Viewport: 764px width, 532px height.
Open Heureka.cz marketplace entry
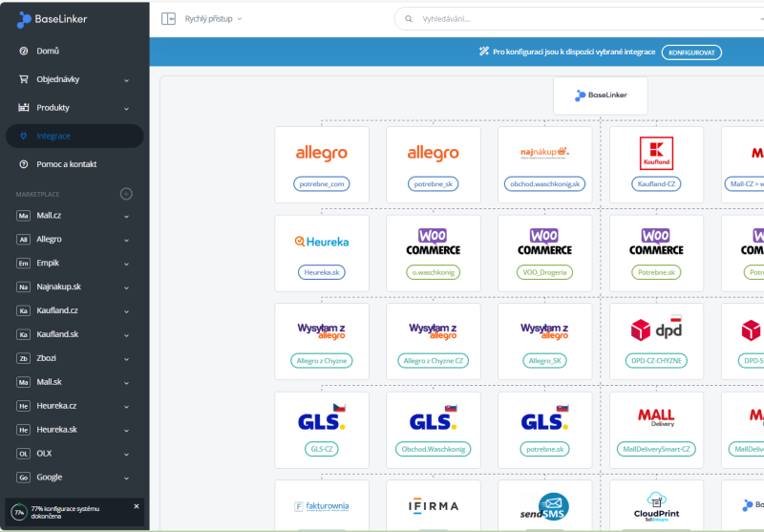(56, 406)
